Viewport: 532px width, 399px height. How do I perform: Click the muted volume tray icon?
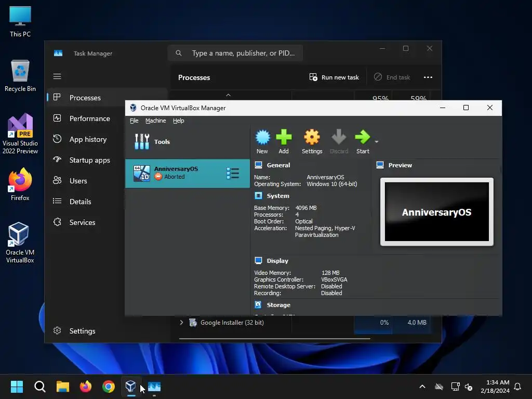(469, 387)
